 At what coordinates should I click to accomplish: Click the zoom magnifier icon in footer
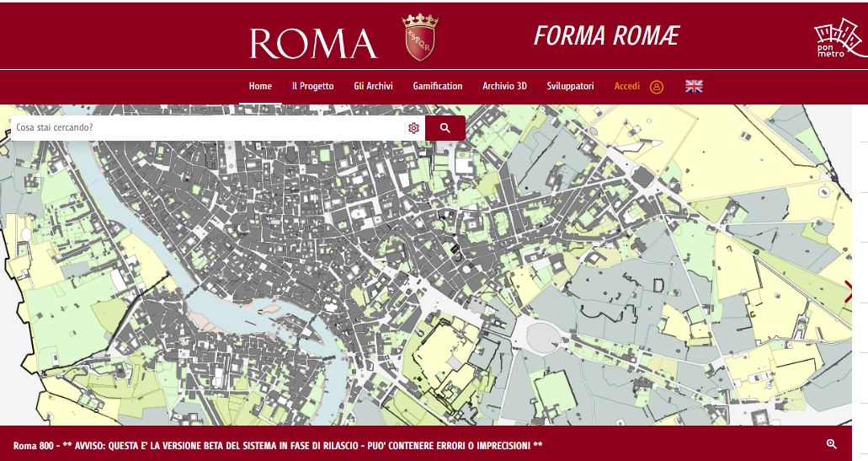[832, 444]
